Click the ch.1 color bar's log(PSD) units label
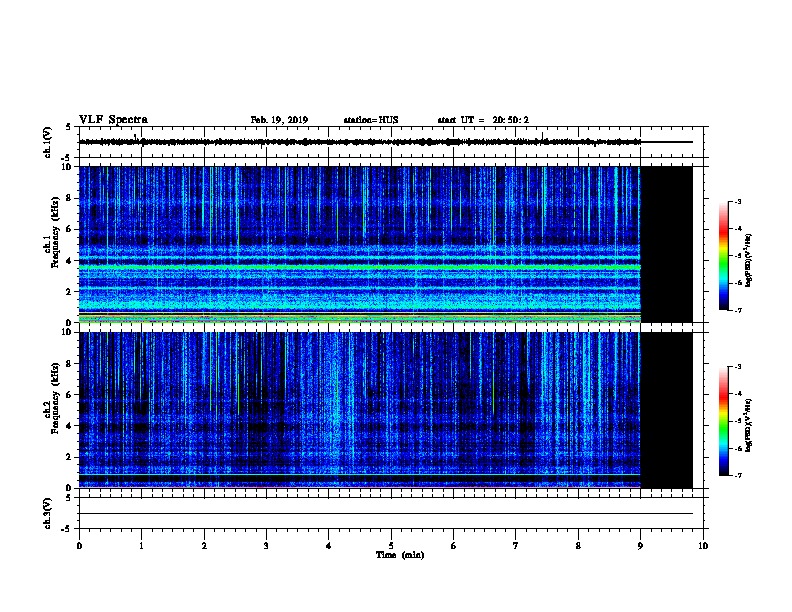792x612 pixels. click(x=748, y=260)
